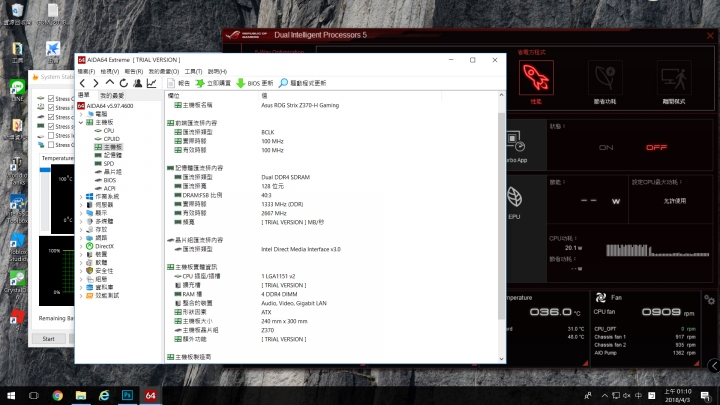Click Start in System Stability window
This screenshot has height=405, width=720.
pyautogui.click(x=49, y=339)
